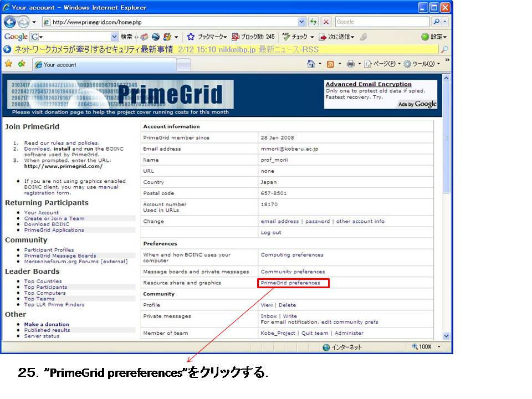Click the Google search box at top right
This screenshot has width=532, height=399.
pyautogui.click(x=382, y=22)
